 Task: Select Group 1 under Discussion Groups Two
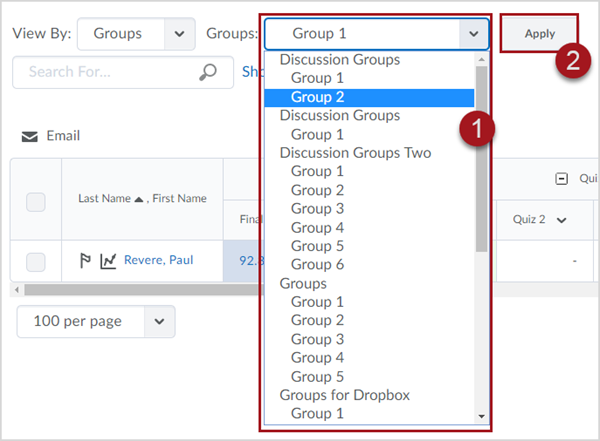coord(317,171)
